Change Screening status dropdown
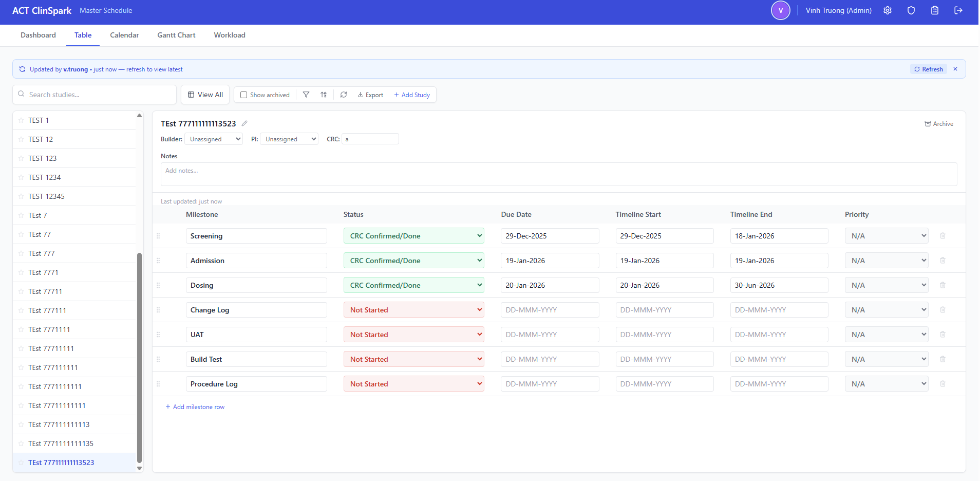 click(414, 236)
